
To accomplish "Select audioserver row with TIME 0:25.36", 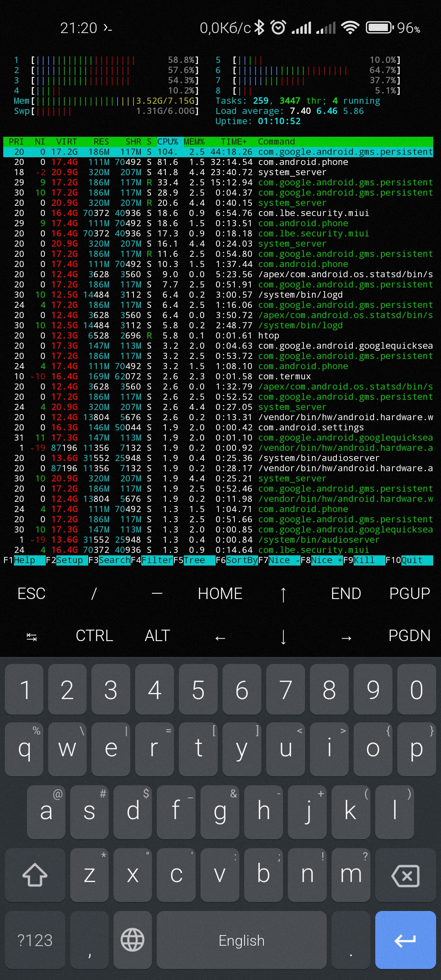I will [x=218, y=458].
